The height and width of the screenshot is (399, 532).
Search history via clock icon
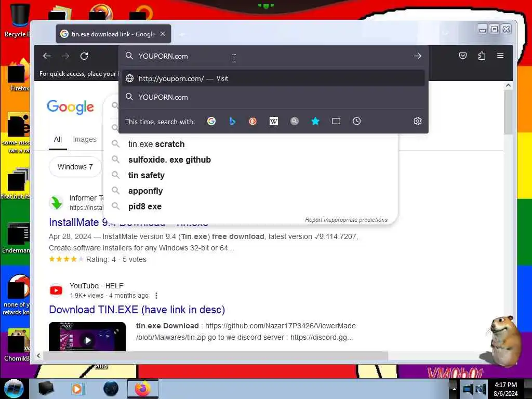[356, 121]
